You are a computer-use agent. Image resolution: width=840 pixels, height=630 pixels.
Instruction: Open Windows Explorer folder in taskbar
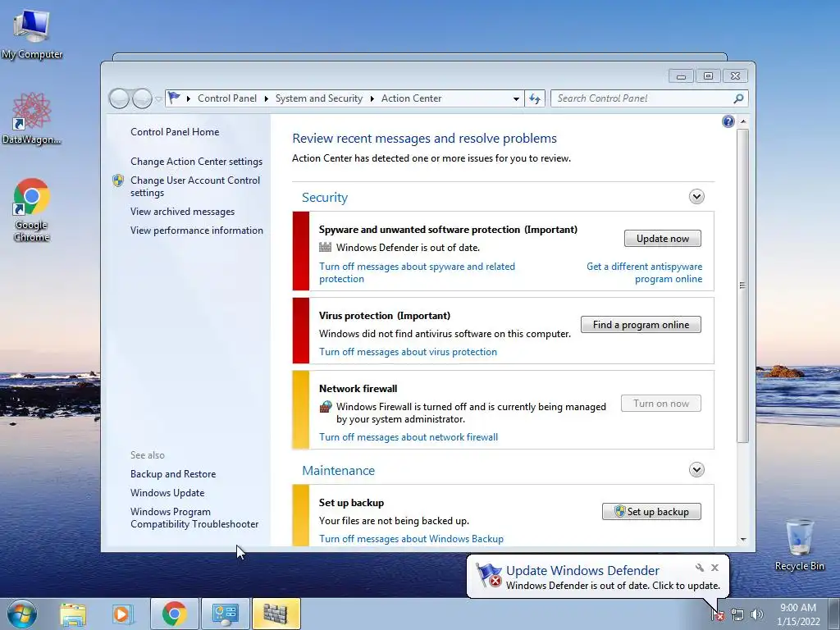coord(73,614)
